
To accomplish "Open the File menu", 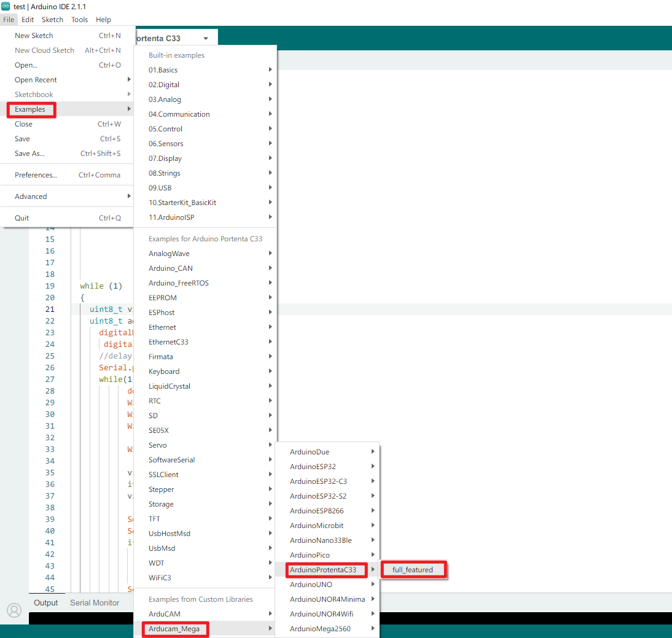I will point(9,19).
